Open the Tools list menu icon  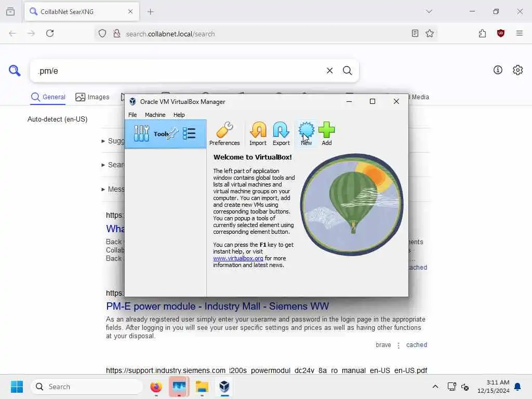[x=189, y=134]
